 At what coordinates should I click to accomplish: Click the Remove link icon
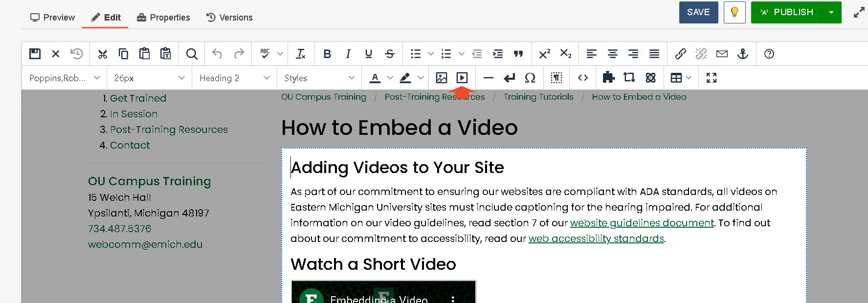pyautogui.click(x=701, y=54)
